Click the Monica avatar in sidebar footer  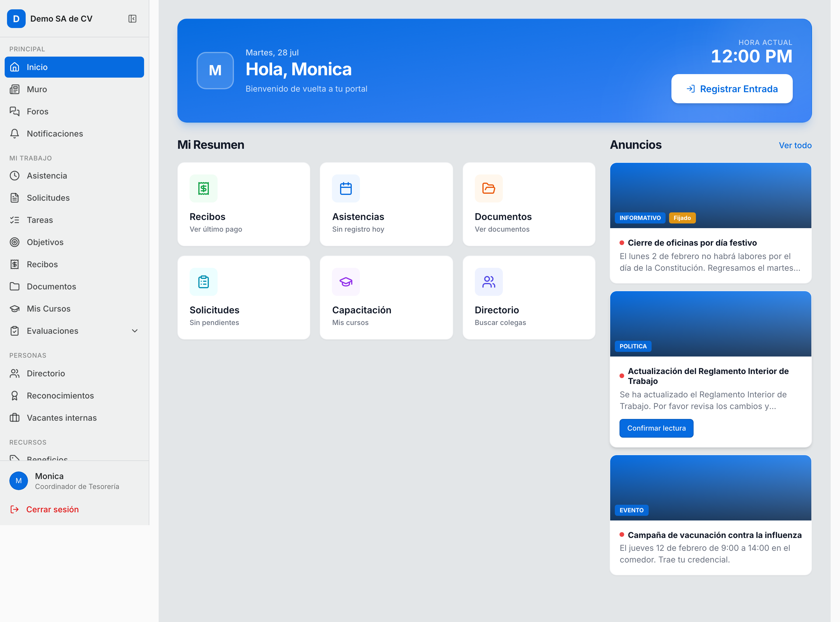tap(18, 481)
